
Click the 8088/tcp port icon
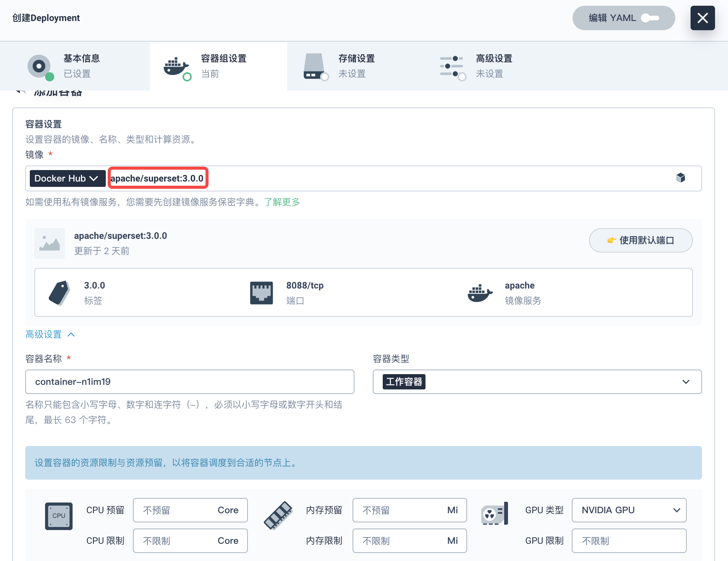point(261,293)
